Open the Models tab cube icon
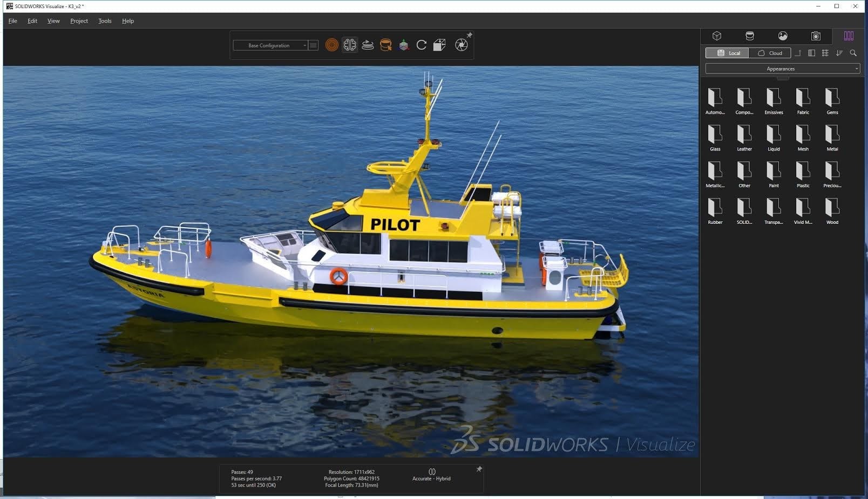The height and width of the screenshot is (499, 868). pyautogui.click(x=717, y=36)
